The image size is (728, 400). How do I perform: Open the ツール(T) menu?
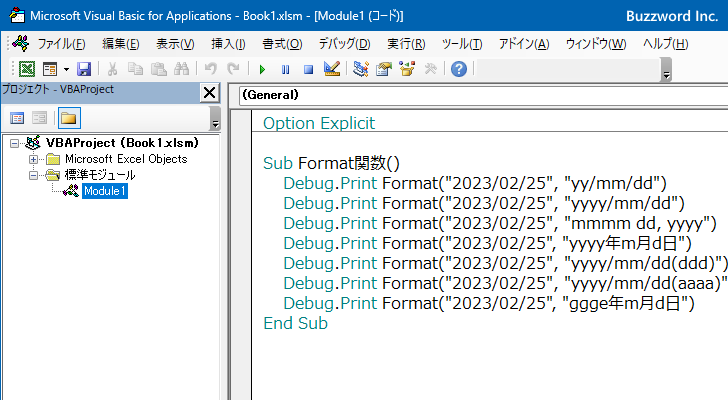(x=462, y=44)
